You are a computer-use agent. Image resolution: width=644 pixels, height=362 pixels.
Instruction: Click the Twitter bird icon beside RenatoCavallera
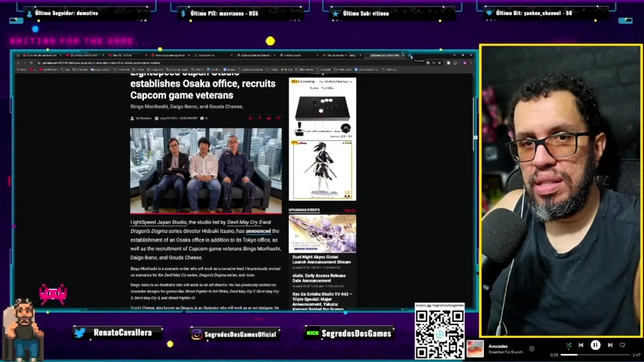(79, 332)
